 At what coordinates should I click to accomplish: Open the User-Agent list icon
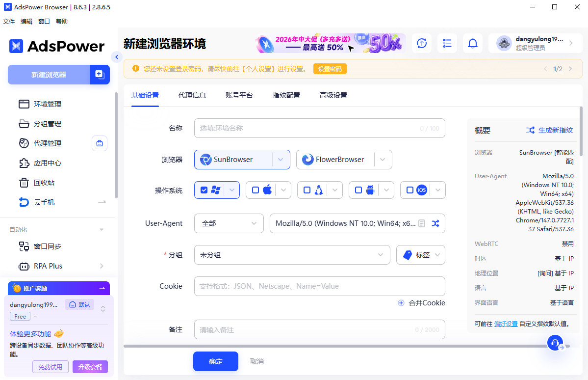pos(421,223)
